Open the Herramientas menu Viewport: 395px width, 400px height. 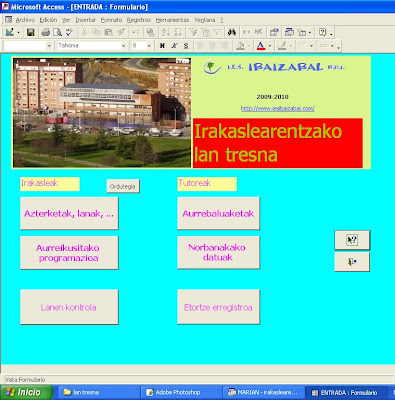pyautogui.click(x=172, y=20)
